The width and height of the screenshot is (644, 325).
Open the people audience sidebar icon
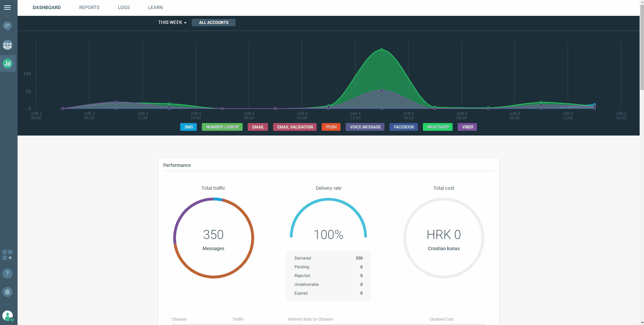click(x=7, y=45)
